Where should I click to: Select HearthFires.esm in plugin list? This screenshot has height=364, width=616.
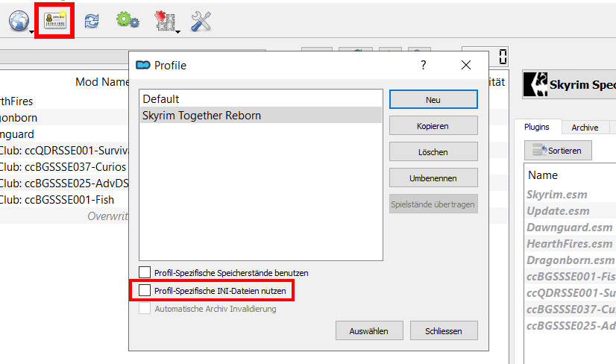tap(571, 244)
